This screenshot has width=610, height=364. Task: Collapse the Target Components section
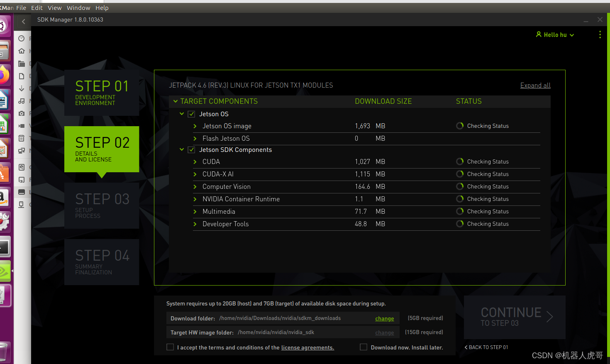coord(175,101)
